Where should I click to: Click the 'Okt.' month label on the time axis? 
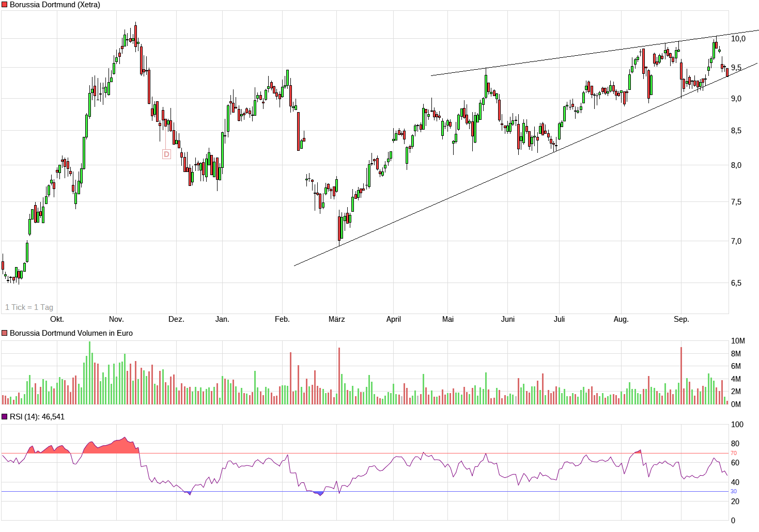(x=57, y=319)
